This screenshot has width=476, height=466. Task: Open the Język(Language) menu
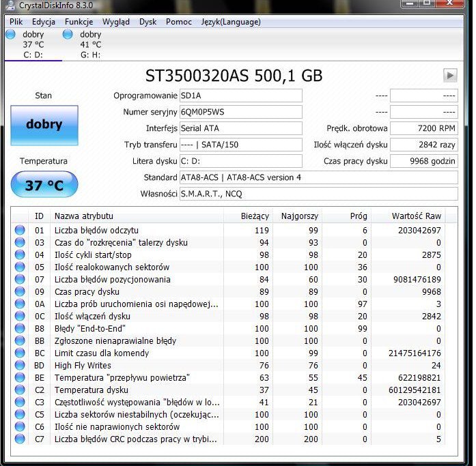(x=231, y=22)
